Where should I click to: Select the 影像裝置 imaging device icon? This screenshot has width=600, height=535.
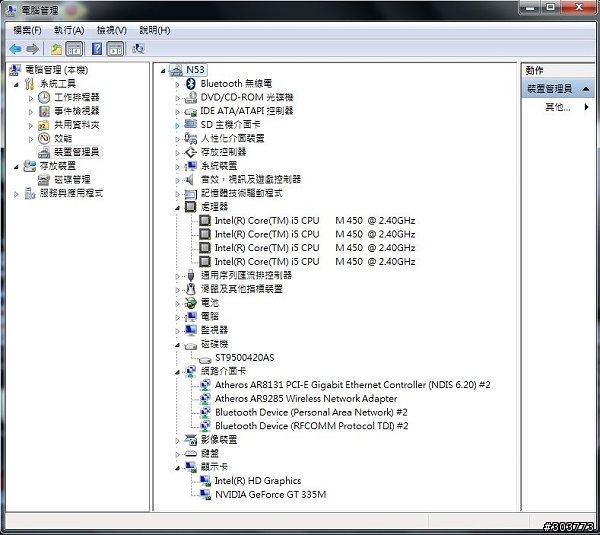point(191,440)
